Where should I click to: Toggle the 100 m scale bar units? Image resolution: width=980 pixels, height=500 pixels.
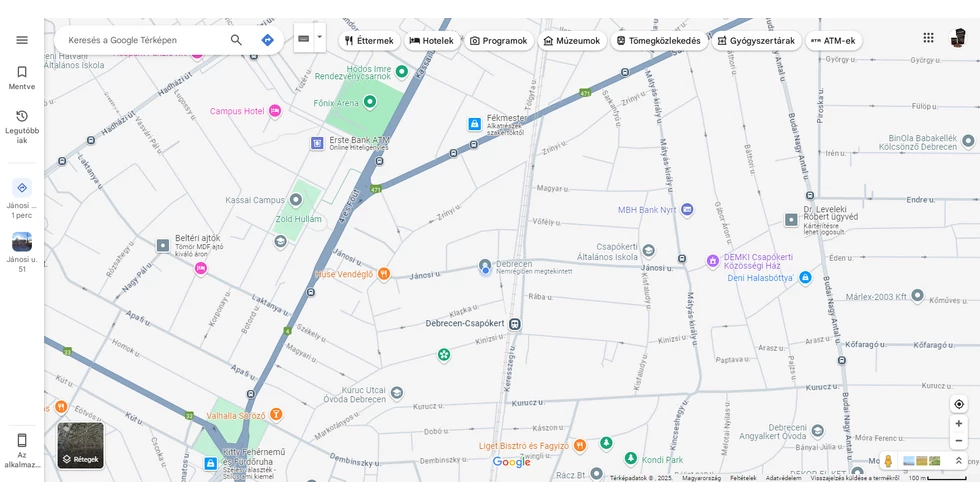(937, 478)
